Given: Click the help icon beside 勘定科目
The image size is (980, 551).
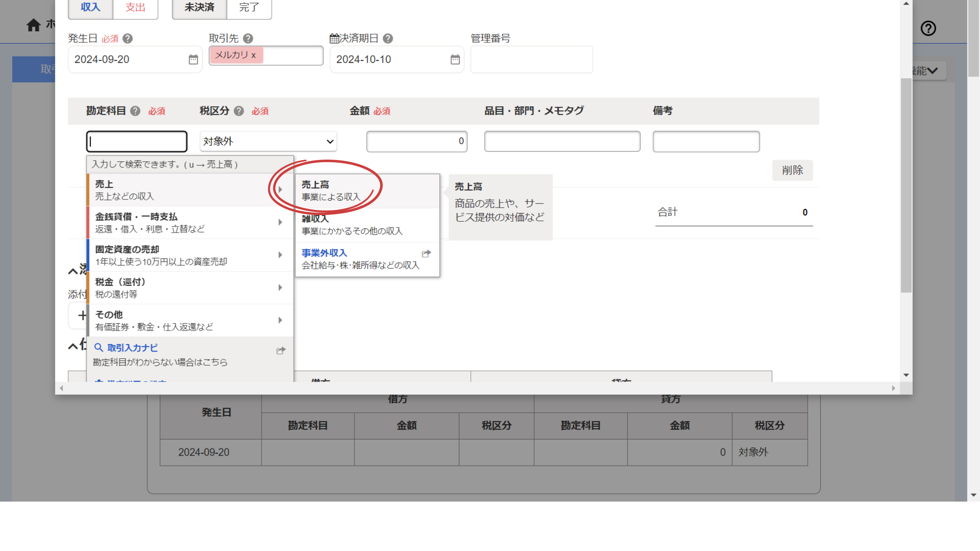Looking at the screenshot, I should pos(136,111).
